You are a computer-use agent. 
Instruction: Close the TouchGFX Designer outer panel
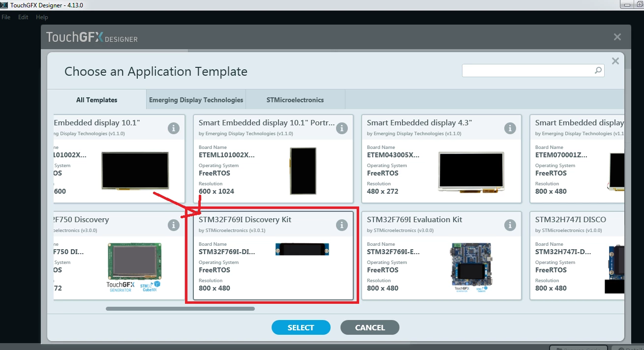coord(617,37)
